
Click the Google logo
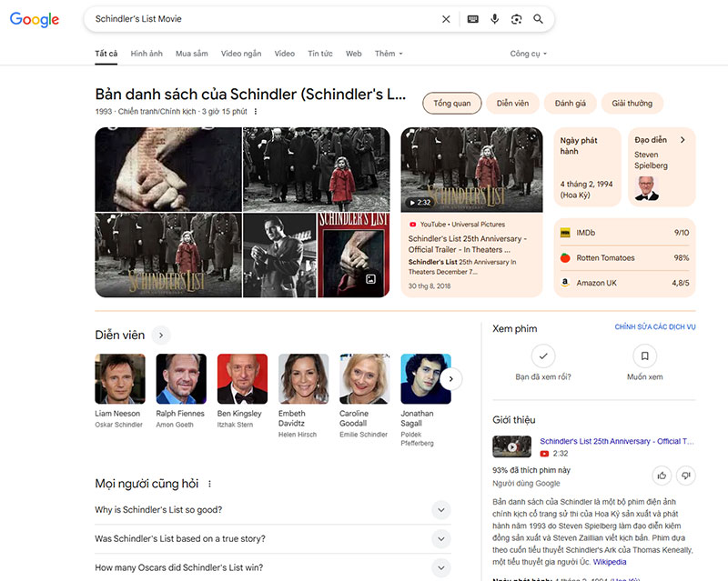35,19
